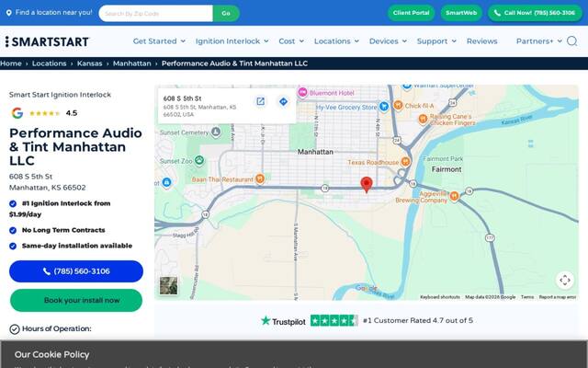The image size is (588, 368).
Task: Expand the Ignition Interlock menu
Action: (x=232, y=41)
